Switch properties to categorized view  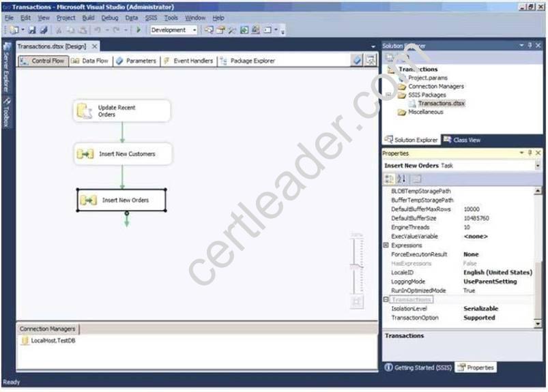(389, 179)
